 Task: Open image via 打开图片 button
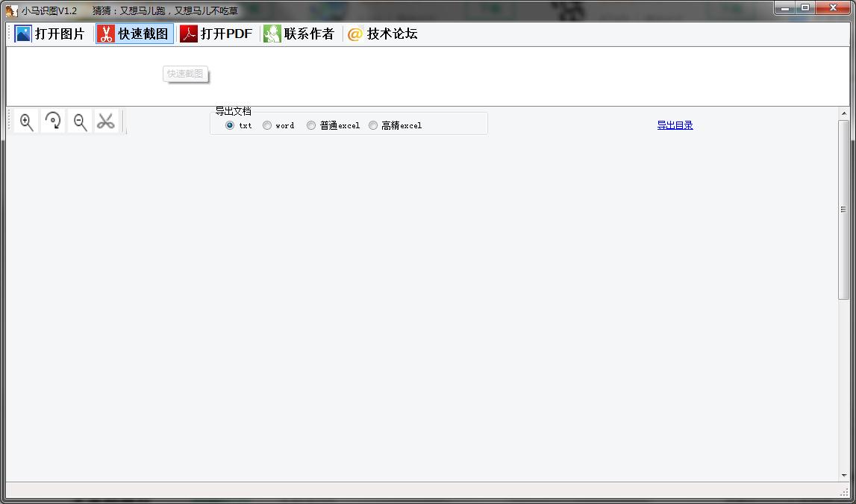coord(50,34)
